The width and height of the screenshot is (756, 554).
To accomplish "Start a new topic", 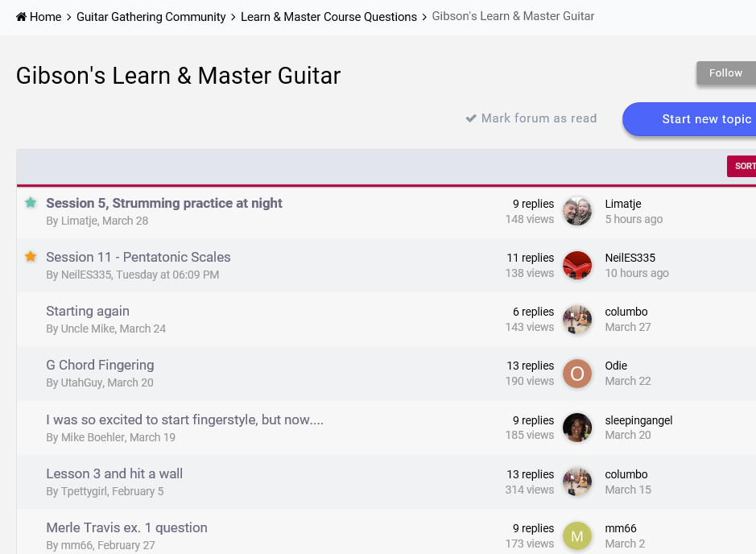I will [x=689, y=119].
